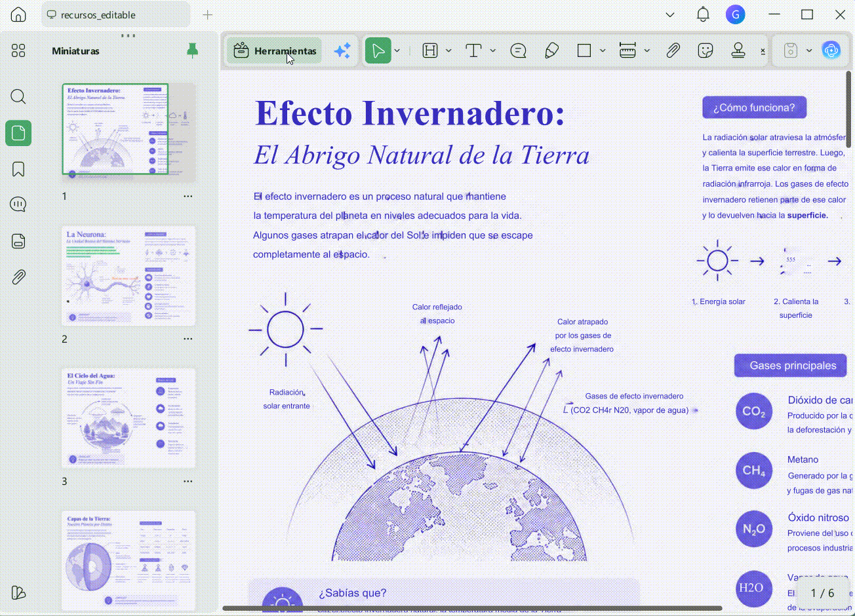Click the vertical scrollbar on right edge
This screenshot has height=616, width=855.
coord(850,110)
